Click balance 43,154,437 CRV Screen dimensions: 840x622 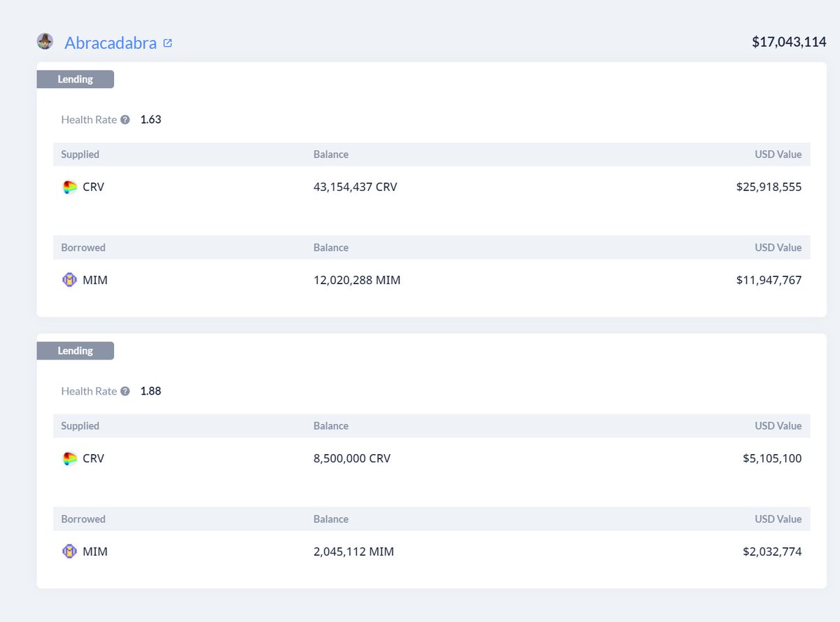tap(355, 188)
